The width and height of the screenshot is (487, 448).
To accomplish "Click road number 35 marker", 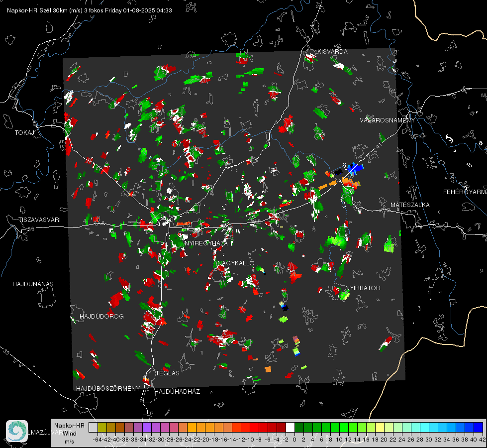I will click(x=6, y=351).
